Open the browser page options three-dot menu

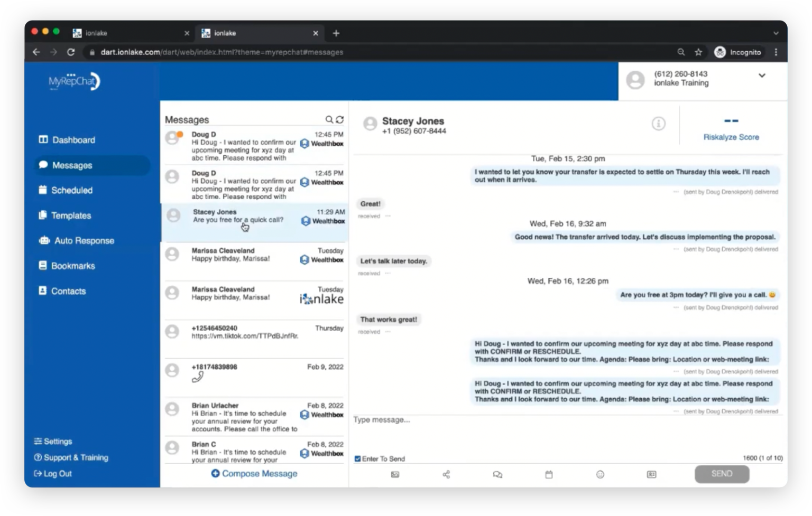(x=776, y=52)
